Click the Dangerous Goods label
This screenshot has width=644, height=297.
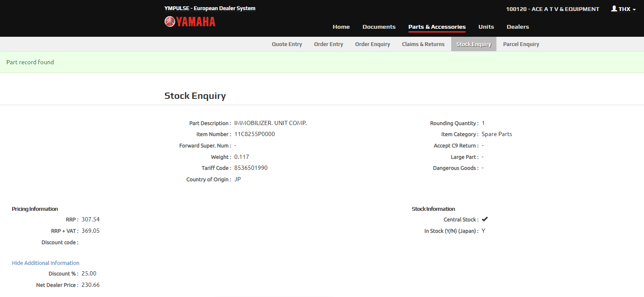(x=456, y=168)
